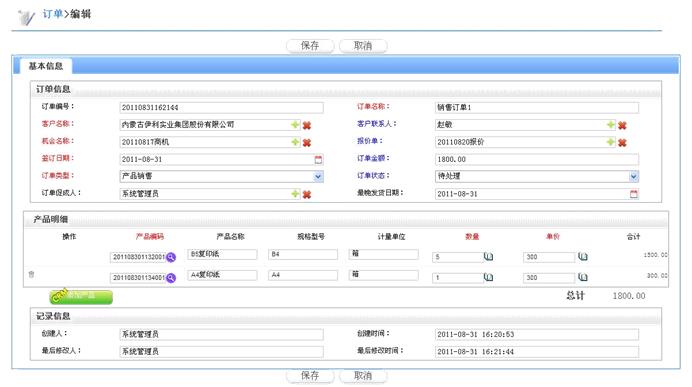Click the 订单名称 input field

tap(537, 108)
